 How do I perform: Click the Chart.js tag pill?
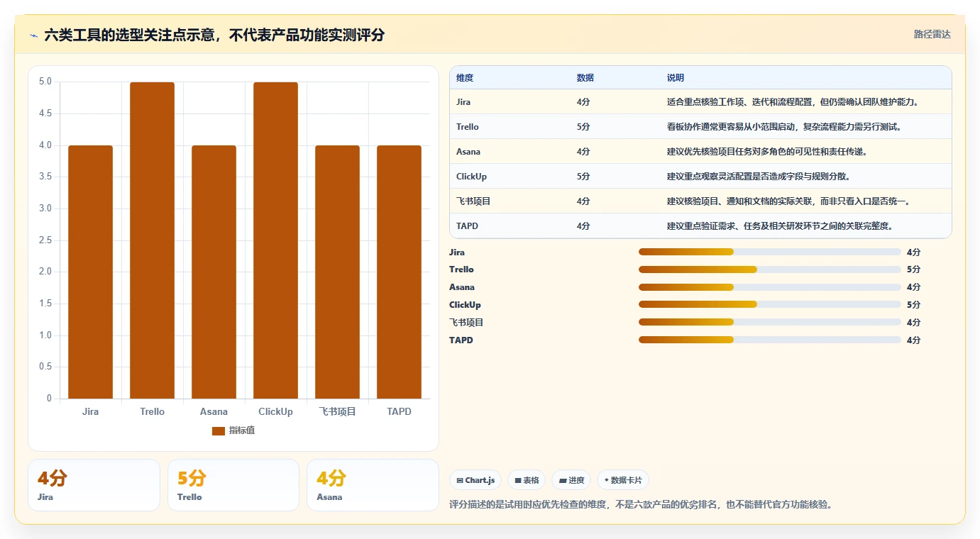[475, 480]
